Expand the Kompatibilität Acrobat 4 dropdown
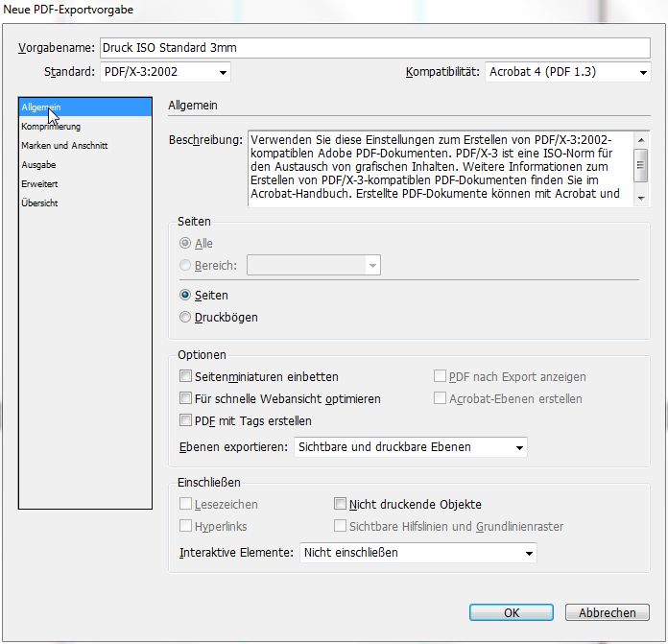 click(x=567, y=72)
